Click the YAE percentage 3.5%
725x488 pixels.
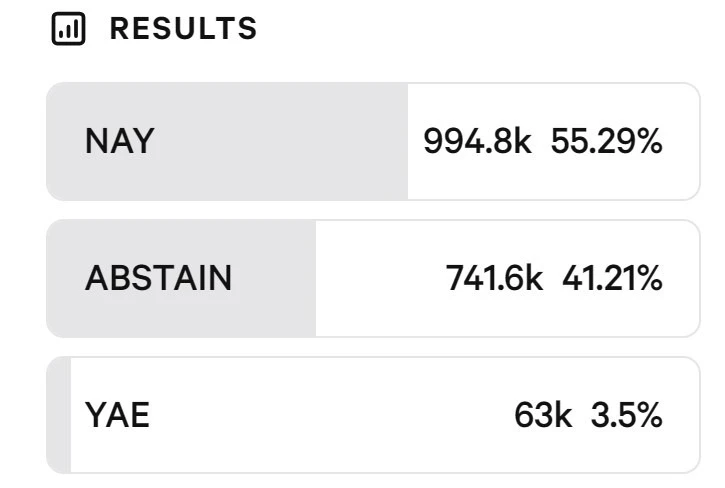626,415
